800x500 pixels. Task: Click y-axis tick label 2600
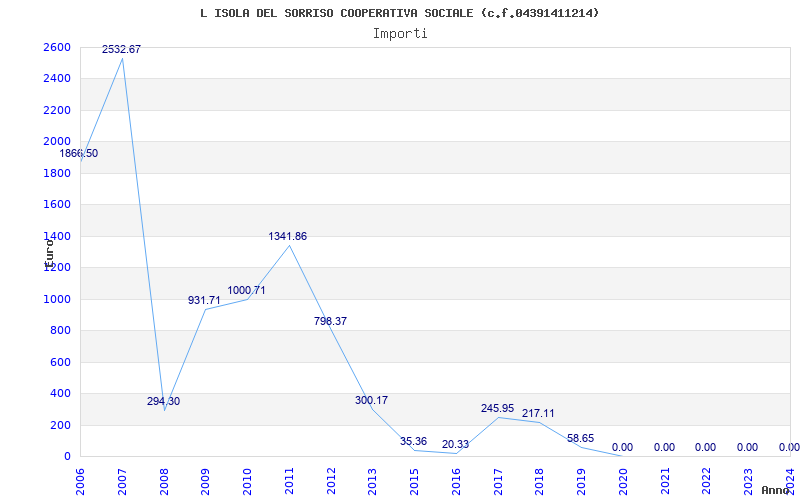57,47
